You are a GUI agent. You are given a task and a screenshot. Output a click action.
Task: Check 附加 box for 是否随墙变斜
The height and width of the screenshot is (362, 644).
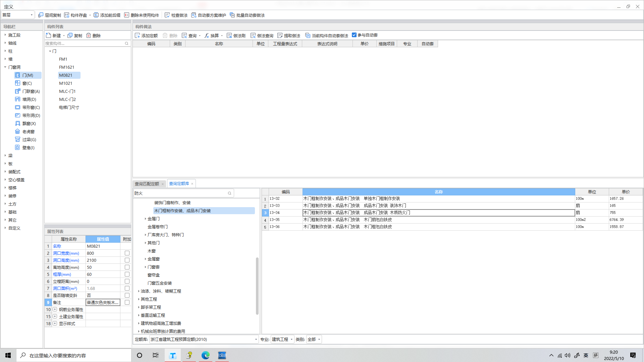pyautogui.click(x=127, y=295)
